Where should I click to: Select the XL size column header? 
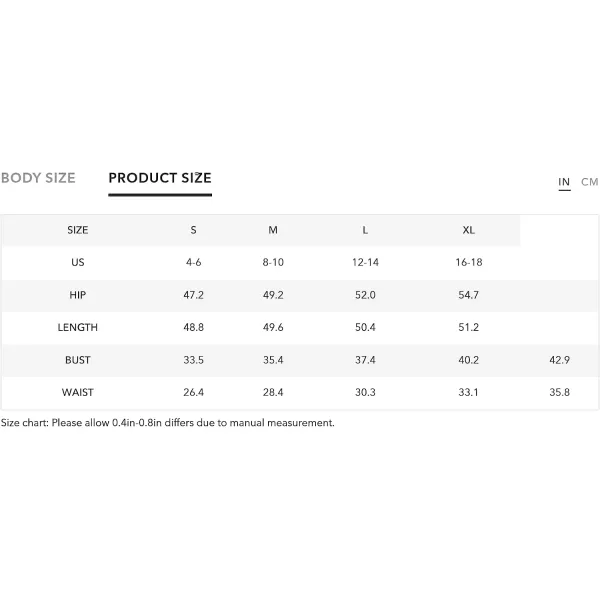click(468, 230)
